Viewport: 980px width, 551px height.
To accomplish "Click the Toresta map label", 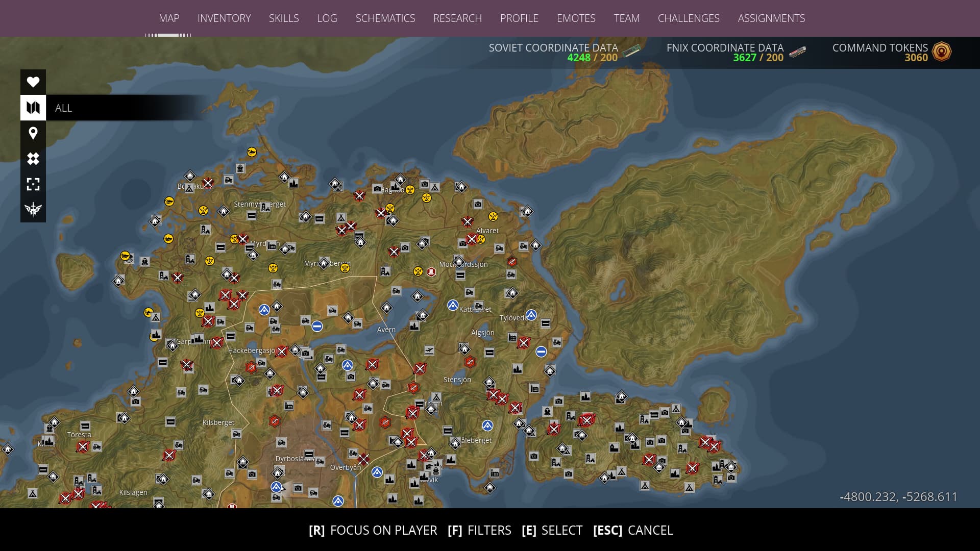I will pyautogui.click(x=79, y=435).
